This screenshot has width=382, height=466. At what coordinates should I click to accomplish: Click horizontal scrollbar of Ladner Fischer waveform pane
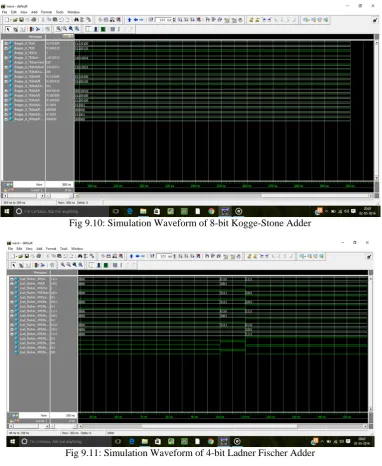pyautogui.click(x=223, y=426)
